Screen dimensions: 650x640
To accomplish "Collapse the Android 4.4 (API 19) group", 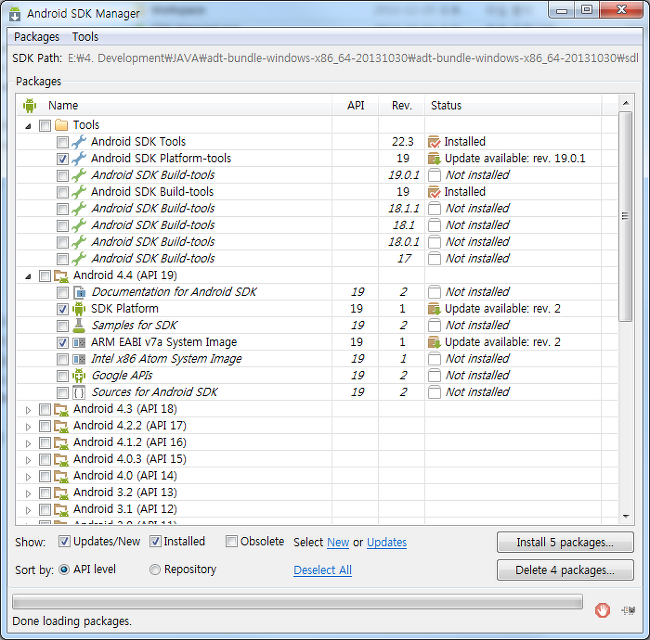I will pyautogui.click(x=28, y=276).
